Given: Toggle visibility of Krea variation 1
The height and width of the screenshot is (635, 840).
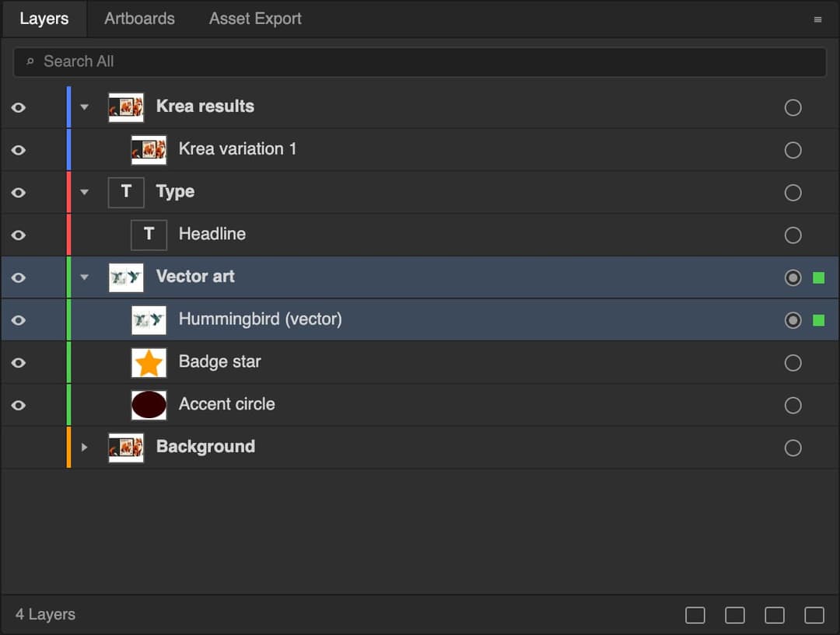Looking at the screenshot, I should click(x=18, y=150).
